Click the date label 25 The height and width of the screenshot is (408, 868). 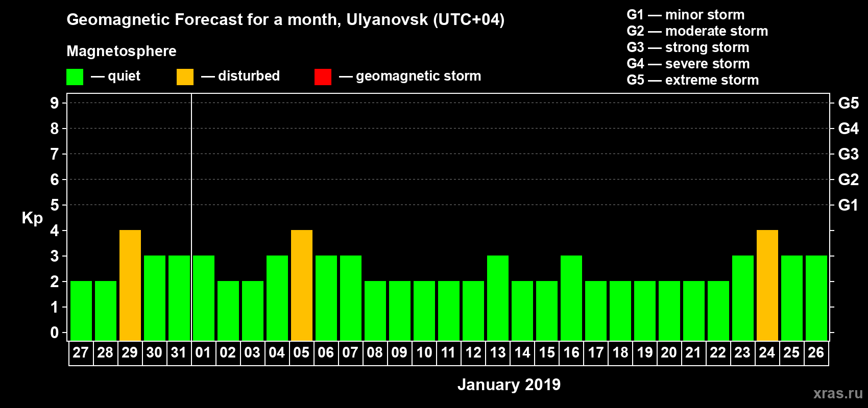[791, 353]
